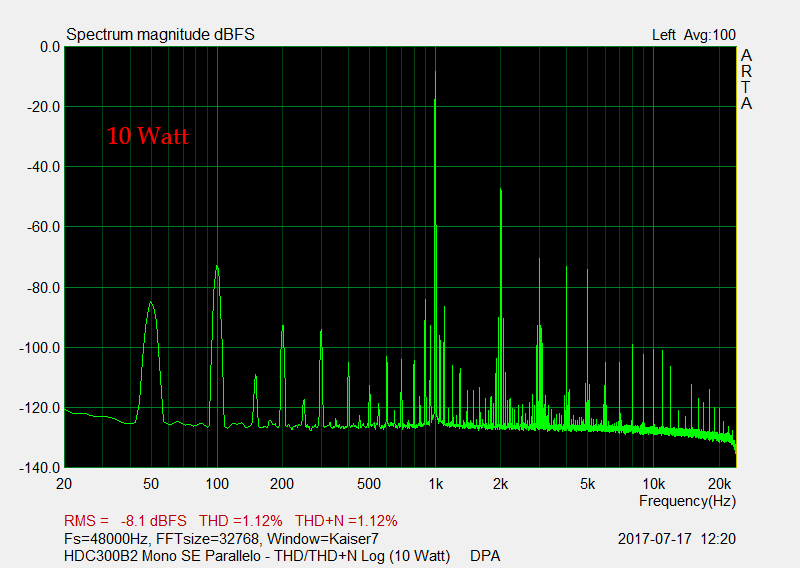
Task: Click the '10k' frequency axis label
Action: click(654, 483)
